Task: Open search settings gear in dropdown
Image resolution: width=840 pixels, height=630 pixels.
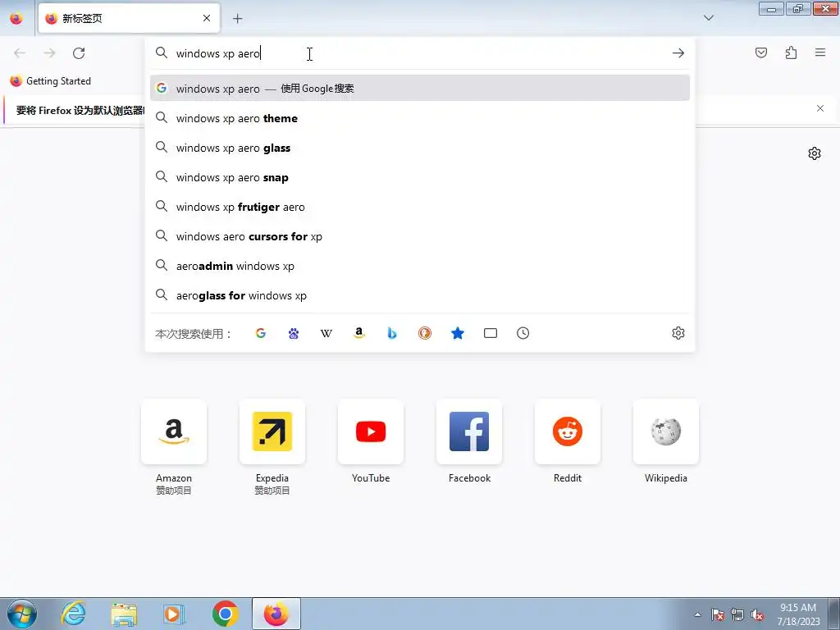Action: click(x=678, y=333)
